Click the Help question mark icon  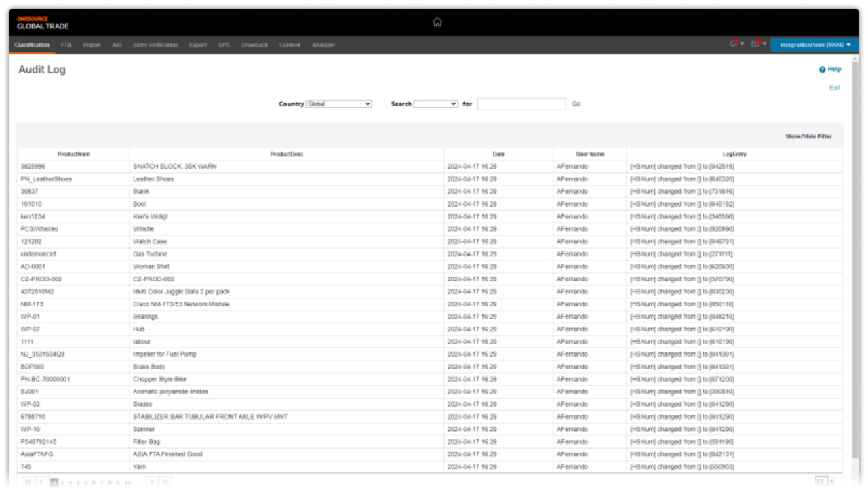(822, 70)
